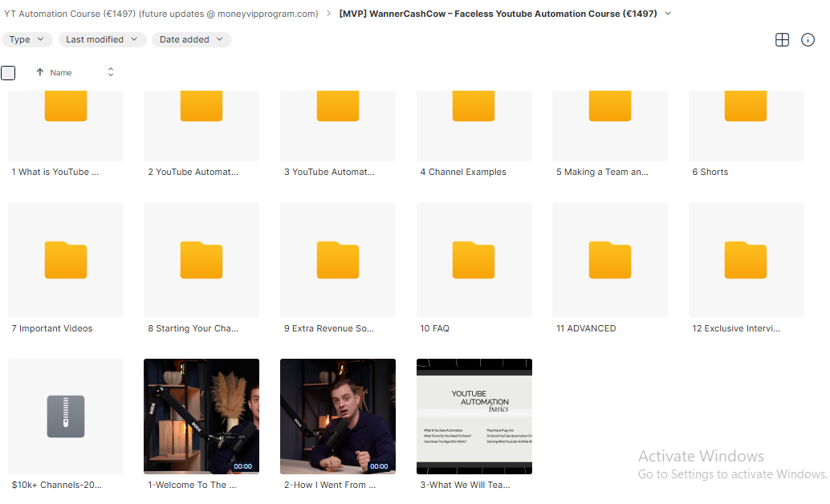
Task: Click the '9 Extra Revenue So...' folder name
Action: pyautogui.click(x=329, y=328)
